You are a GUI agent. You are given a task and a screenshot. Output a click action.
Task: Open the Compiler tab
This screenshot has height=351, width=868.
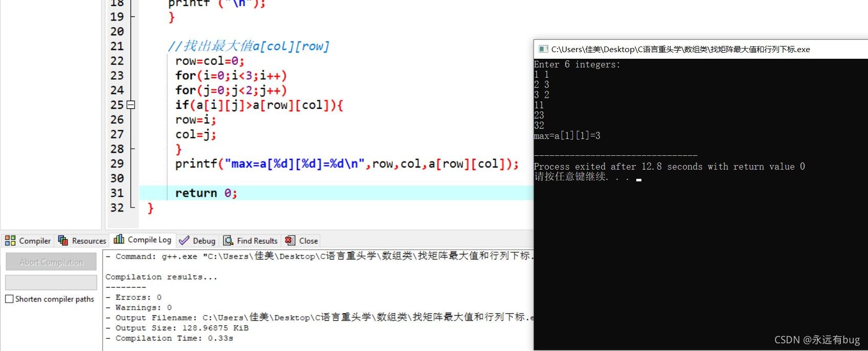coord(28,241)
